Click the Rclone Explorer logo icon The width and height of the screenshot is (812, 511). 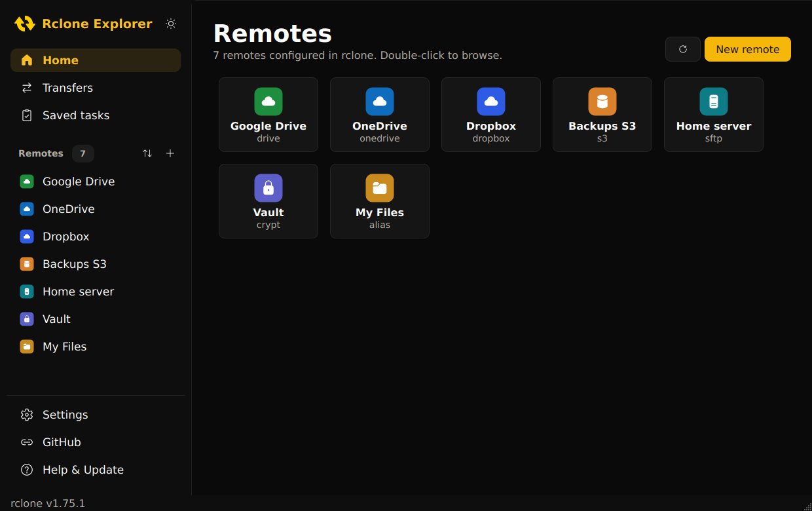25,24
